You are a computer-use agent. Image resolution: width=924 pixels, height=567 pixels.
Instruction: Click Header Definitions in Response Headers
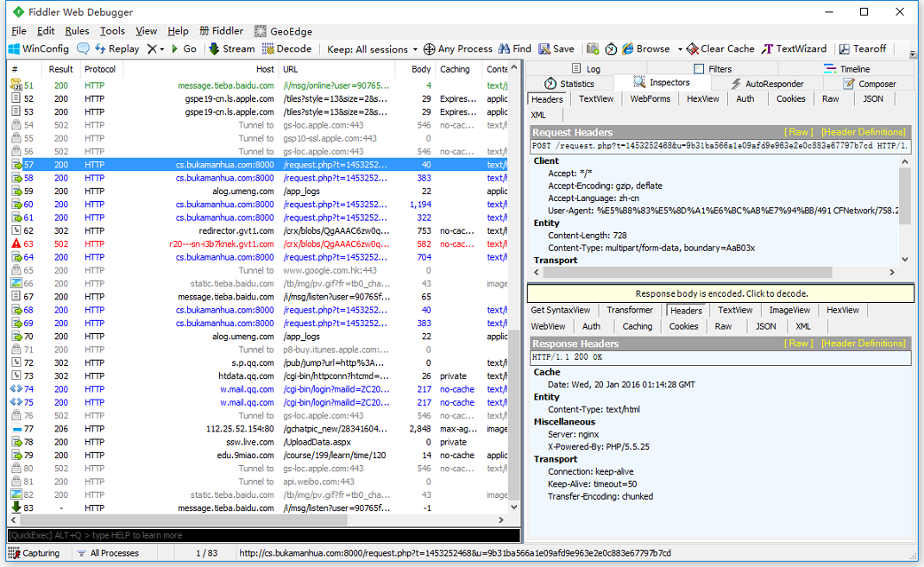[864, 343]
